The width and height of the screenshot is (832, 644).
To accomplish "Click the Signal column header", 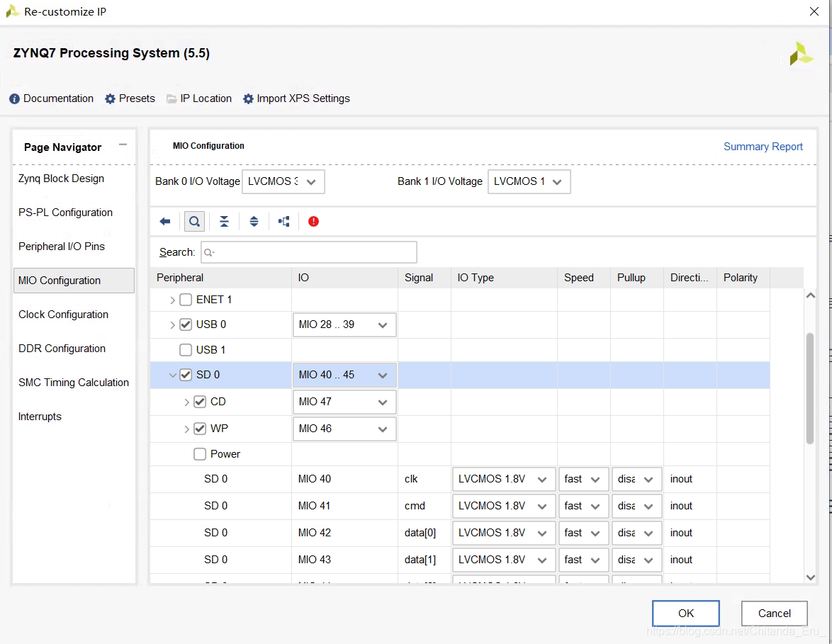I will (425, 278).
